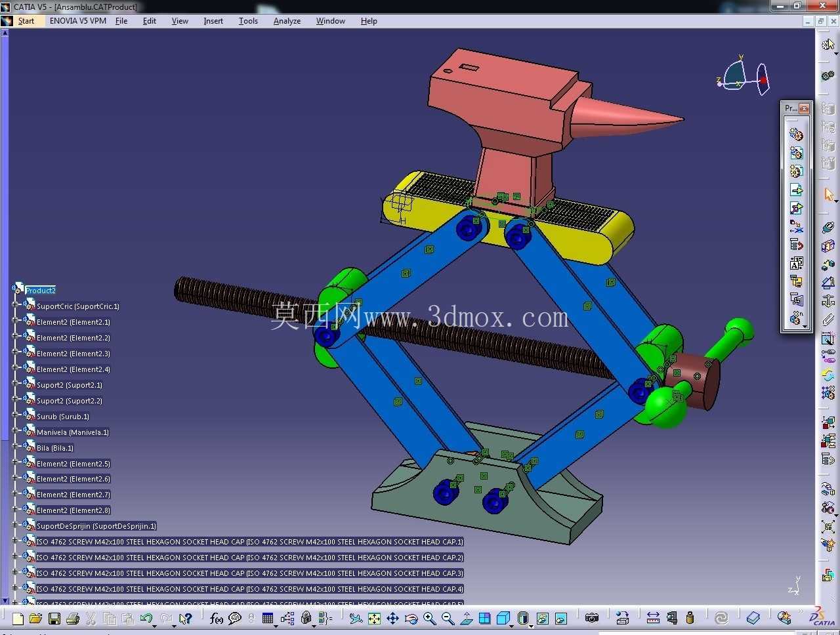
Task: Click the Explode icon in right toolbar
Action: (828, 527)
